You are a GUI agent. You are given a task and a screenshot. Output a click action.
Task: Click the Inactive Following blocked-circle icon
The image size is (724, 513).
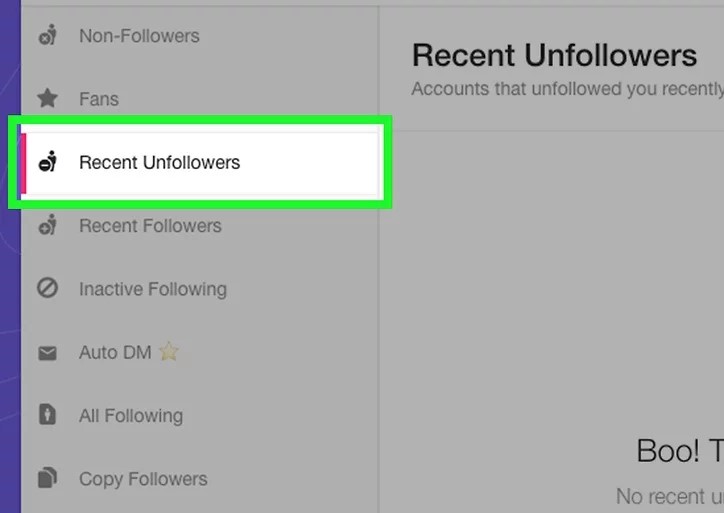(48, 288)
